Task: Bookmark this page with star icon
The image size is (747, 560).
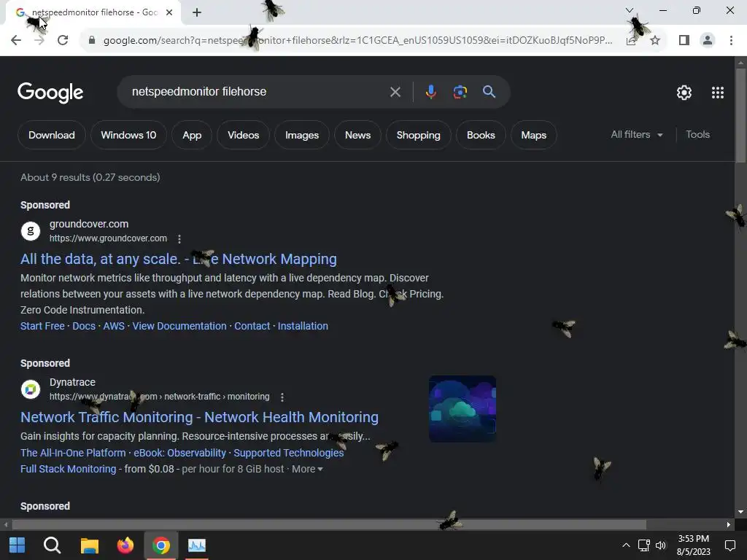Action: (655, 41)
